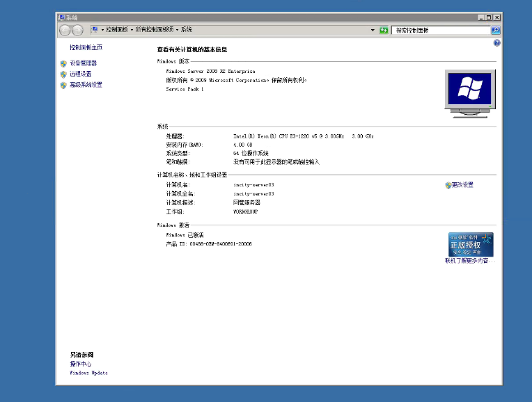Click the 4.00 GB memory value
Viewport: 532px width, 402px height.
coord(242,145)
